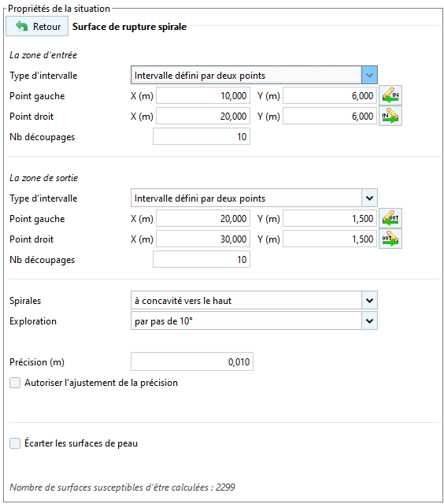Pick entry zone right point graphically (IN icon)
This screenshot has height=504, width=444.
click(x=390, y=116)
